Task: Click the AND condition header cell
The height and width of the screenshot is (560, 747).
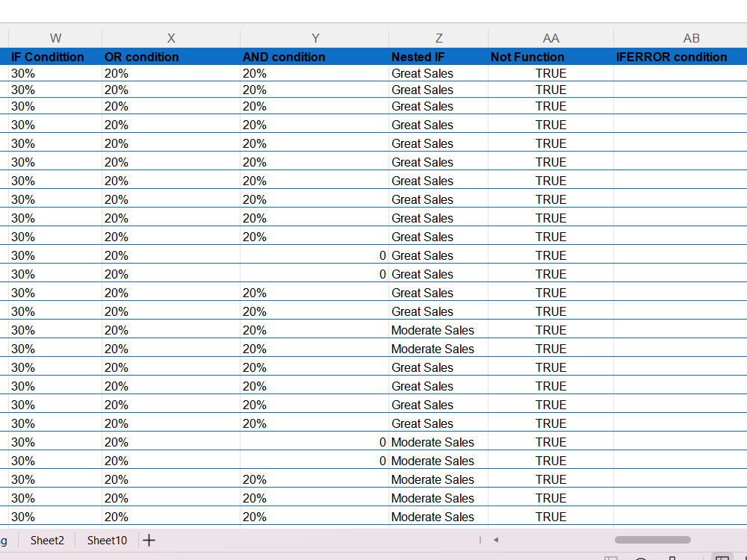Action: coord(315,57)
